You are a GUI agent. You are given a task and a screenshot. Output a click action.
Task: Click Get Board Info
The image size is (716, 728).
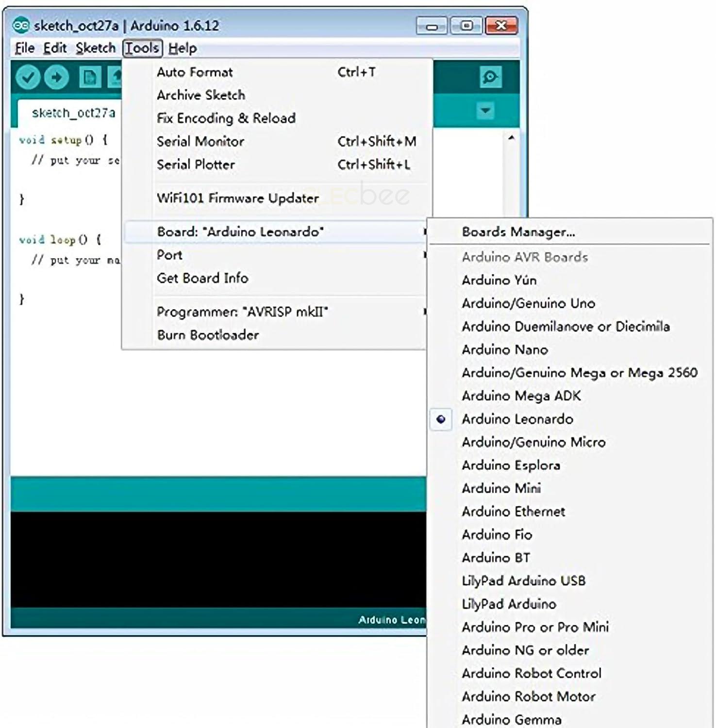(202, 278)
